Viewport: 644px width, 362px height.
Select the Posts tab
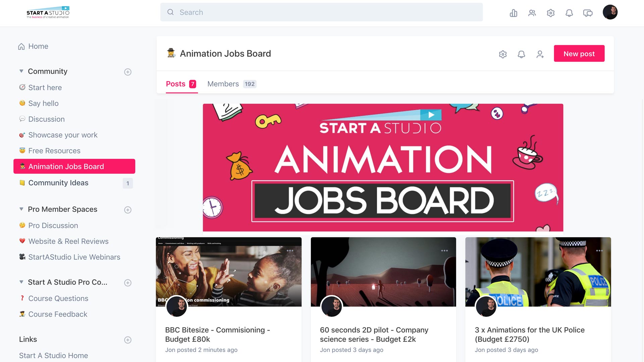(176, 84)
